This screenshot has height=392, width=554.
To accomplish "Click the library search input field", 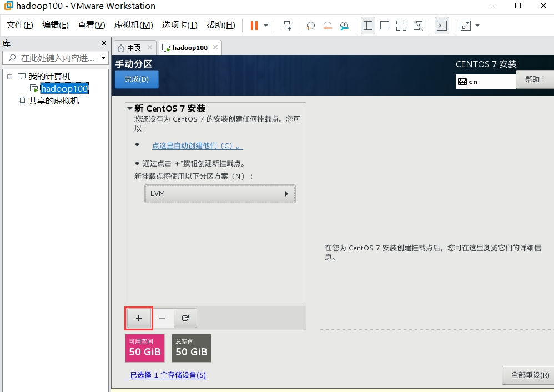I will click(53, 58).
